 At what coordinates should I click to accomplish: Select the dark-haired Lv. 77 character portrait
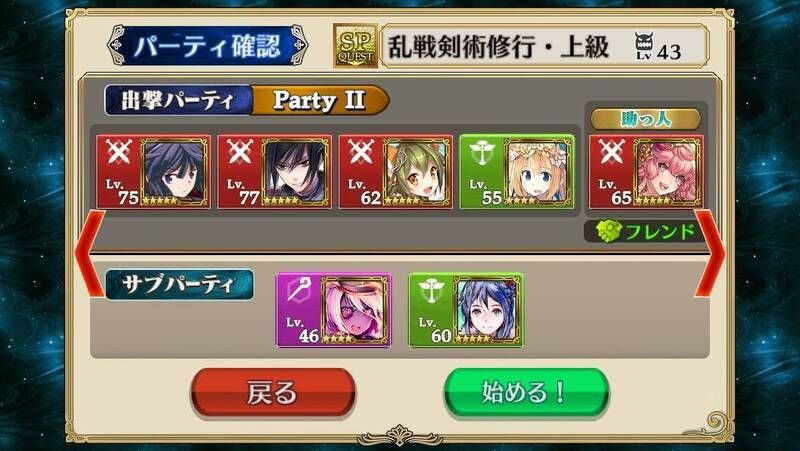click(x=295, y=172)
